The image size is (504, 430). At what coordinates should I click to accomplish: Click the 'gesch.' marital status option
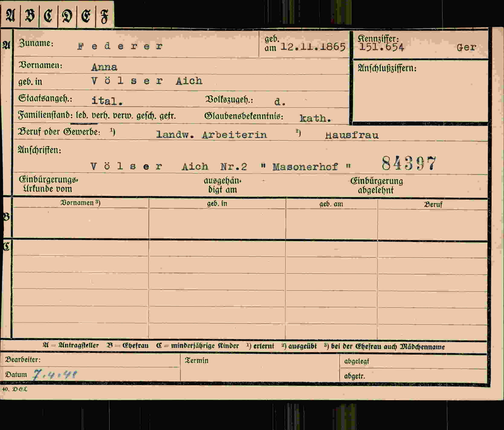[x=146, y=116]
